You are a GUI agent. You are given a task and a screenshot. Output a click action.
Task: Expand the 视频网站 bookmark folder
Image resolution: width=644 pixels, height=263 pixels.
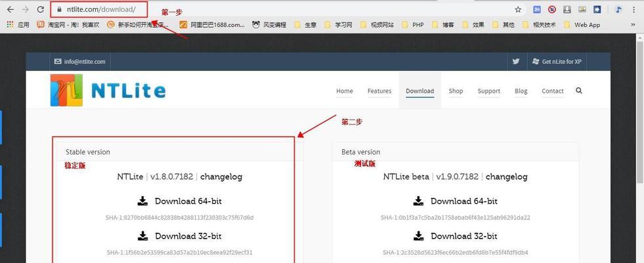click(377, 25)
